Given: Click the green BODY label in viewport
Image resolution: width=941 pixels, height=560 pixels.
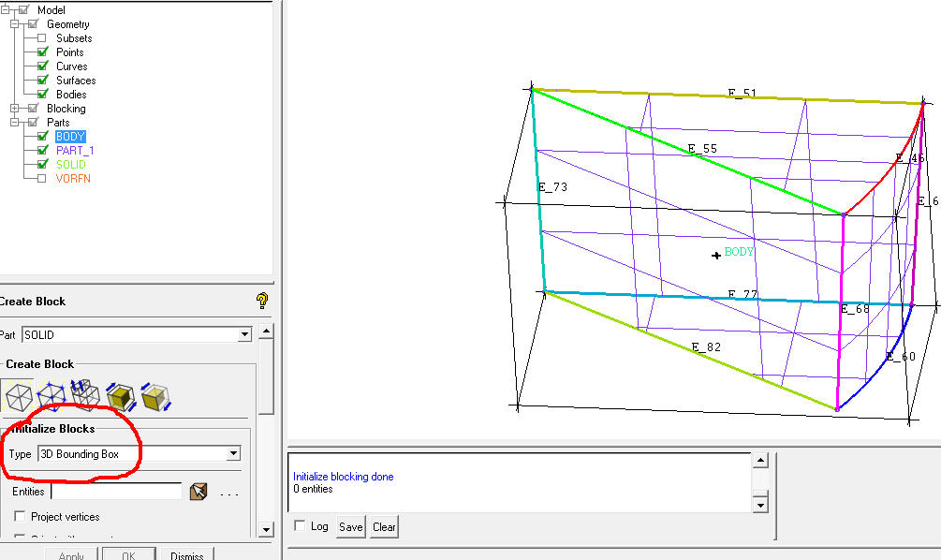Looking at the screenshot, I should tap(739, 252).
